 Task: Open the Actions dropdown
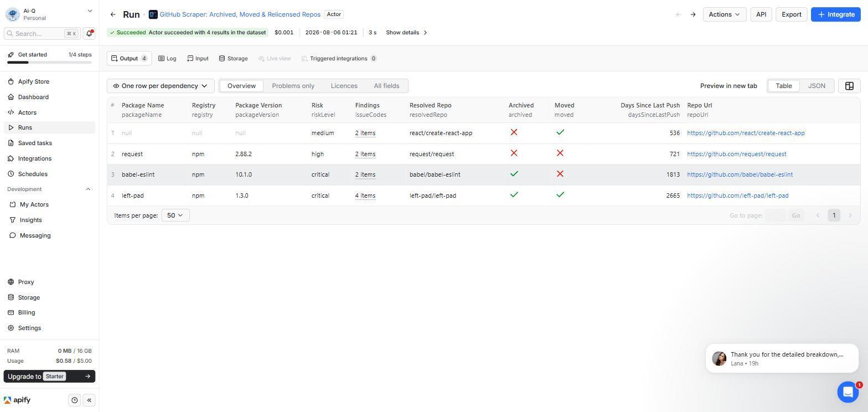724,14
